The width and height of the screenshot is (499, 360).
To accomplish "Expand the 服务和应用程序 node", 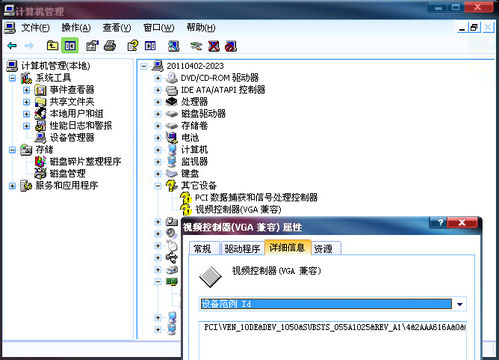I will (12, 186).
